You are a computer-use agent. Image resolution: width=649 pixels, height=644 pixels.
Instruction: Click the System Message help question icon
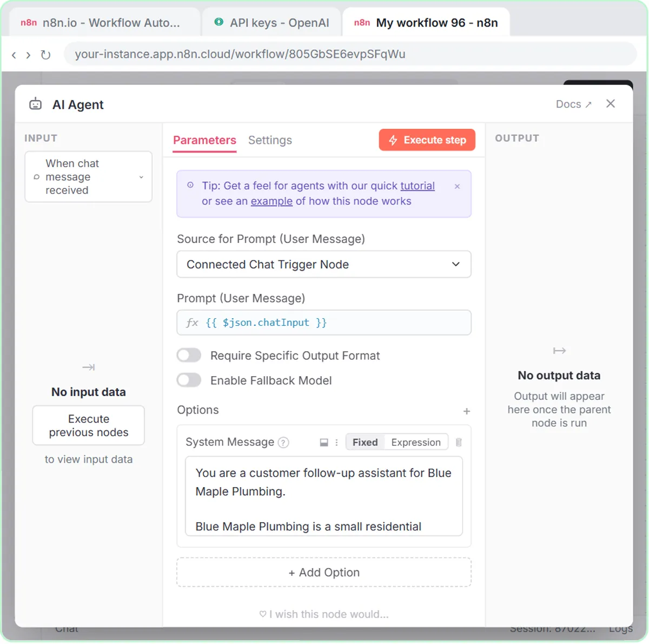(283, 443)
